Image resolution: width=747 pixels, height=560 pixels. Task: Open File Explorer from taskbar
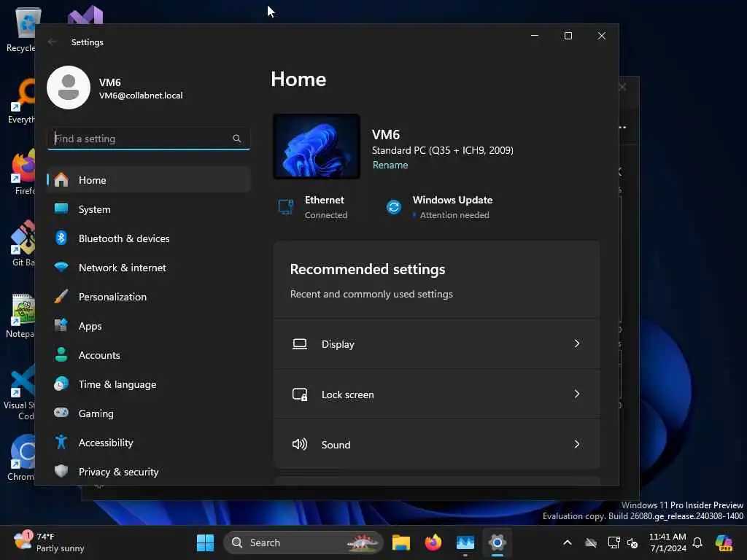[x=400, y=542]
